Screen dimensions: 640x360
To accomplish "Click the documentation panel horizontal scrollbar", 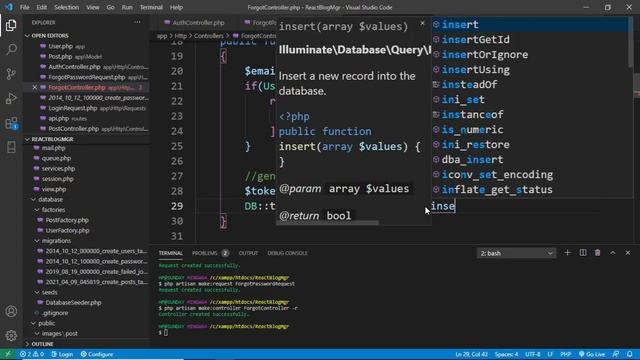I will (327, 223).
